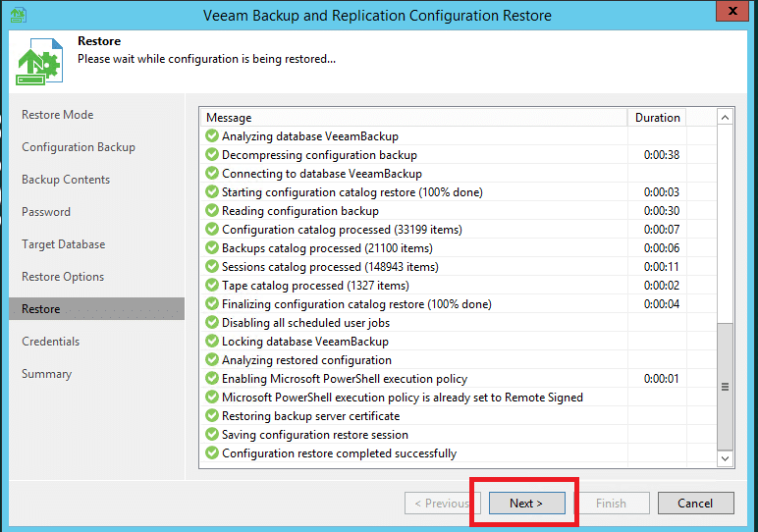Screen dimensions: 758x532
Task: Click the scrollbar down arrow
Action: [x=725, y=458]
